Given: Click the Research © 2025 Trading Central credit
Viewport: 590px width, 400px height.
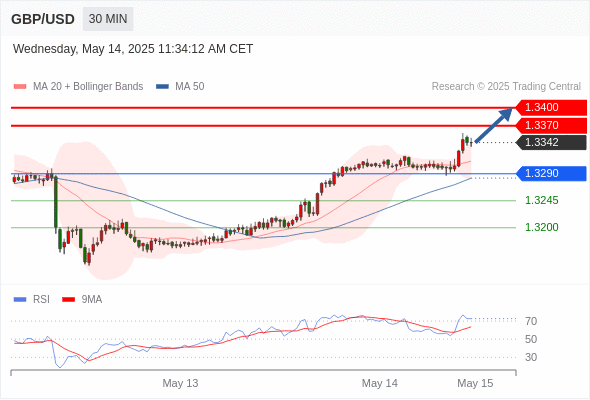Looking at the screenshot, I should click(506, 87).
